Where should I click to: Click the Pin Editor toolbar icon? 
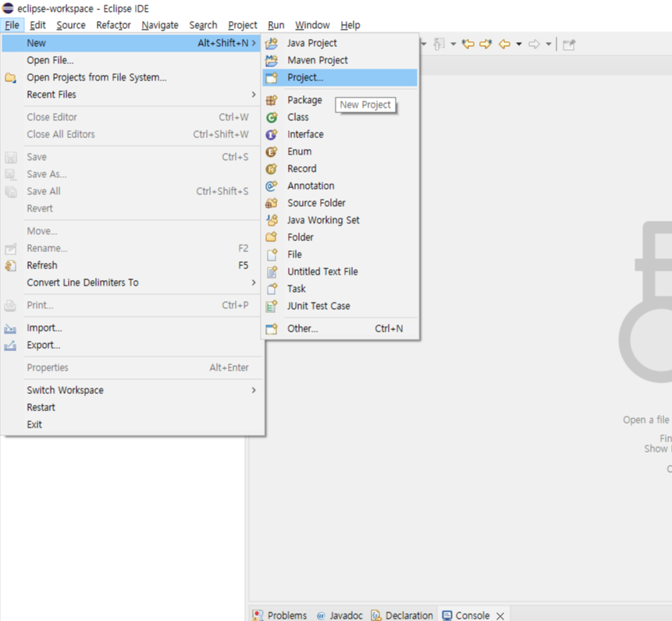[569, 44]
